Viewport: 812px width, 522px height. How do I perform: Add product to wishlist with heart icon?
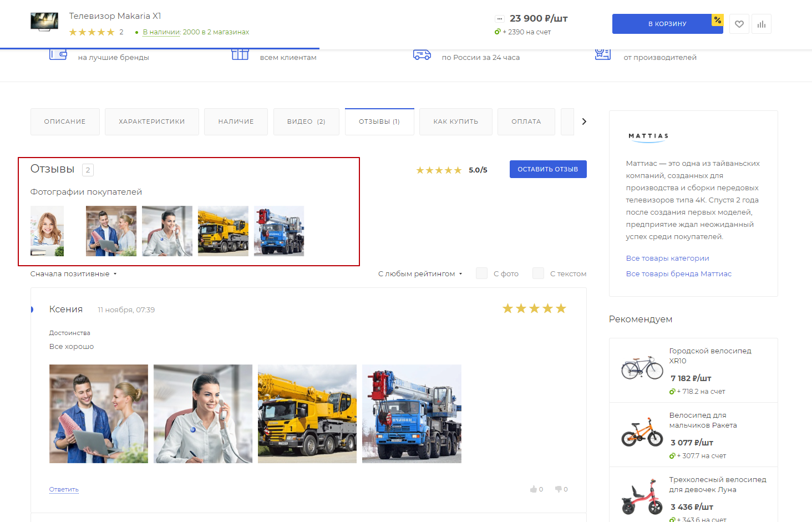739,24
